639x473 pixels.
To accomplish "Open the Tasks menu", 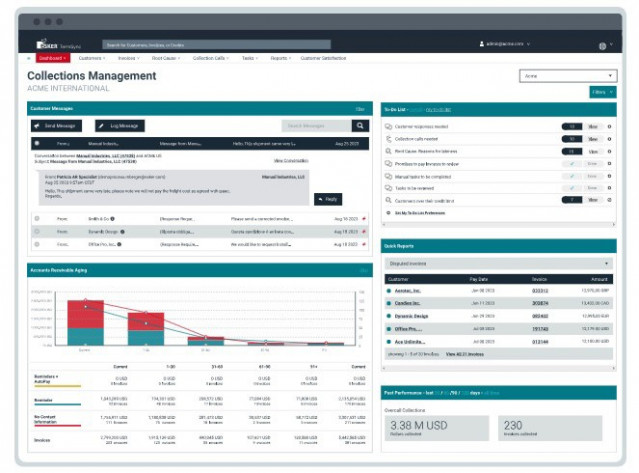I will [250, 58].
